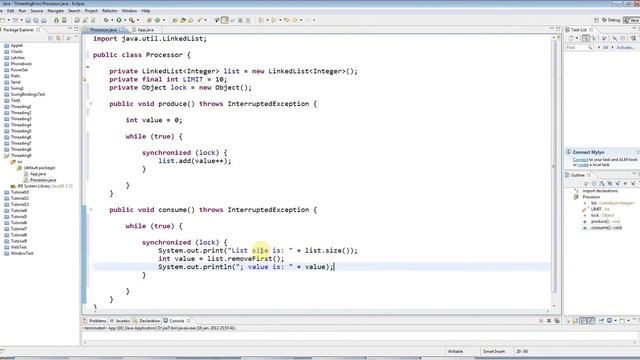Toggle Pin Console in Console toolbar

[x=602, y=321]
